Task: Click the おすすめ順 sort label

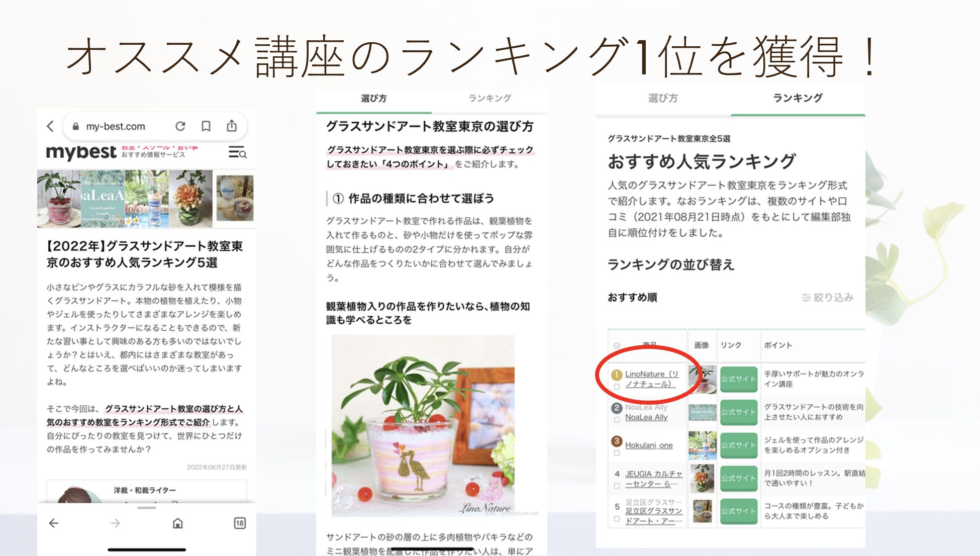Action: point(633,298)
